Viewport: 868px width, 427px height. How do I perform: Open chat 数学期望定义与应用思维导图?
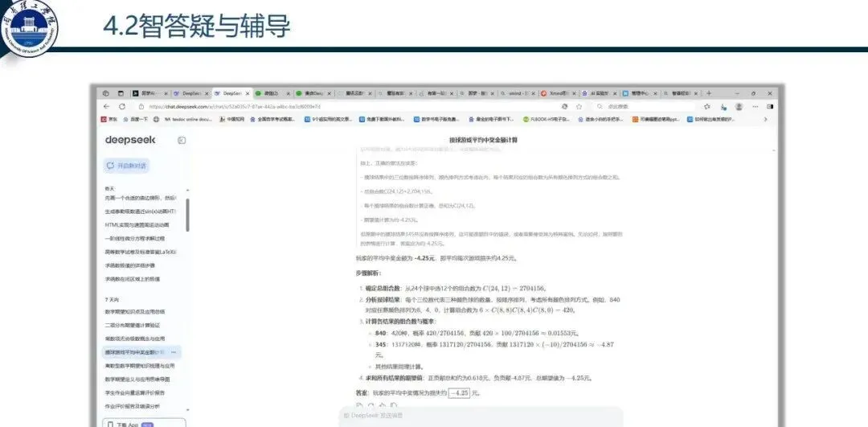[137, 380]
